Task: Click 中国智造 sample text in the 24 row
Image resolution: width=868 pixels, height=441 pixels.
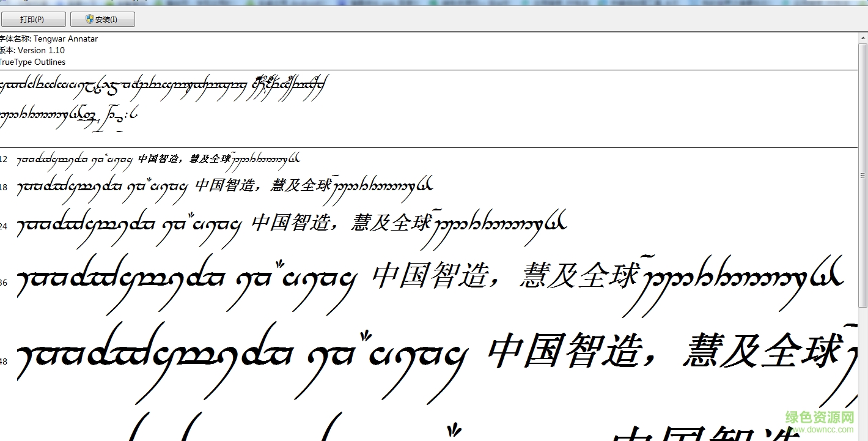Action: [x=289, y=223]
